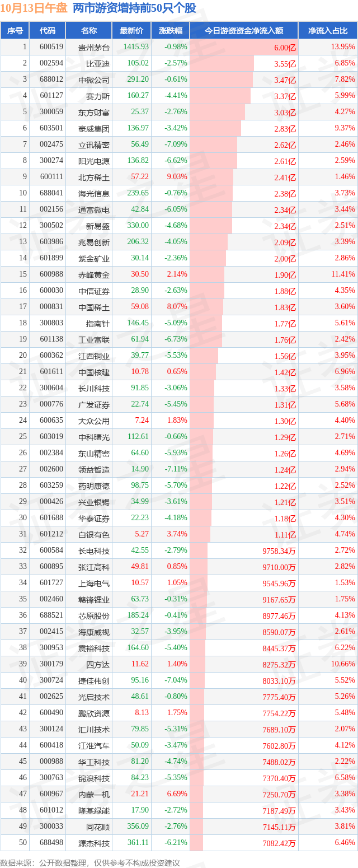The width and height of the screenshot is (358, 868).
Task: Click 长电科技 inflow 9758.34万
Action: (x=279, y=551)
